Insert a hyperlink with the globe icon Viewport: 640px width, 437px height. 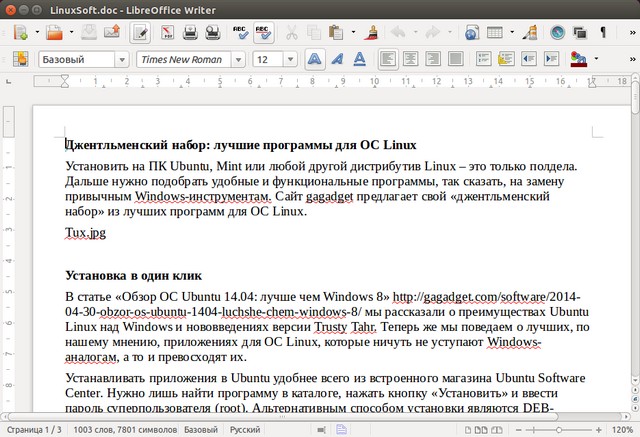point(472,32)
